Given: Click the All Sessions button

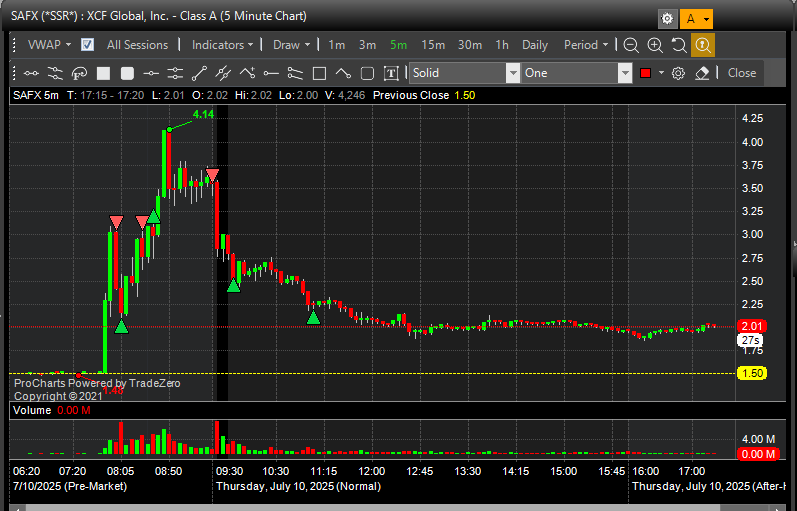Looking at the screenshot, I should coord(137,45).
